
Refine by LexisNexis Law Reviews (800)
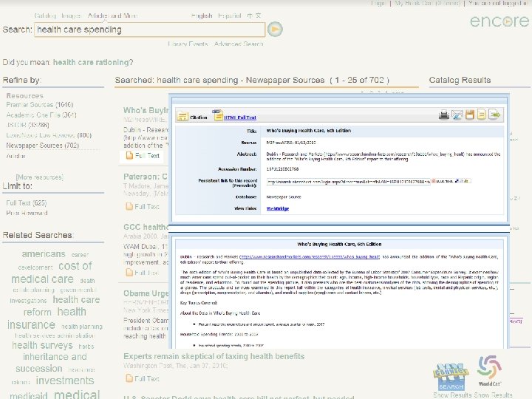tap(49, 135)
